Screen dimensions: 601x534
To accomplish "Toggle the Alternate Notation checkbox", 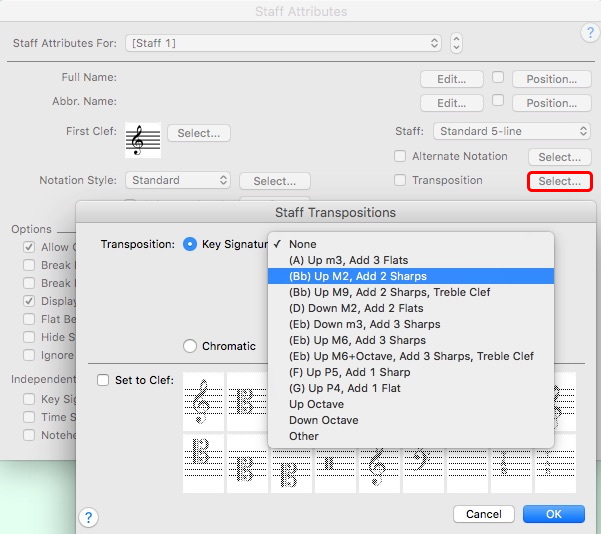I will click(x=400, y=157).
